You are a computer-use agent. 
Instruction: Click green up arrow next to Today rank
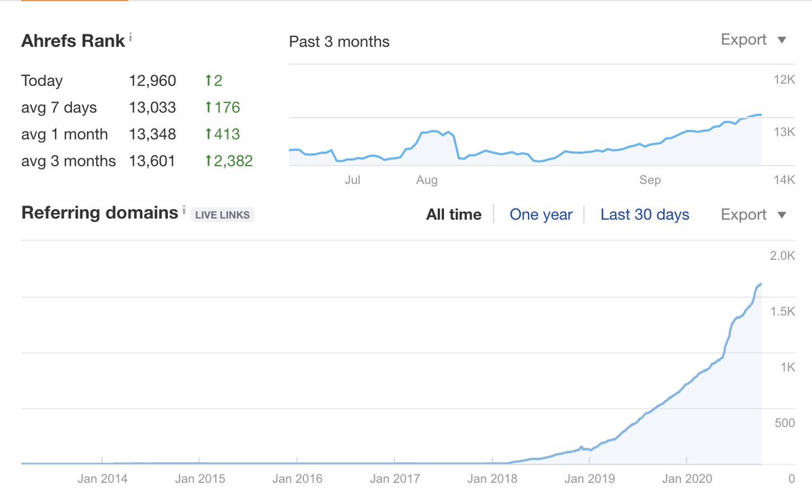tap(208, 81)
